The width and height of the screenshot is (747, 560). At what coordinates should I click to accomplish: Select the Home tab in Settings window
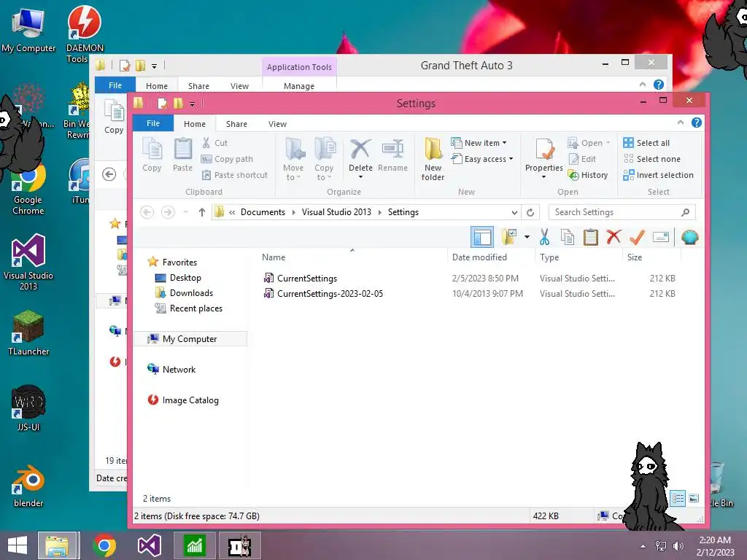195,124
